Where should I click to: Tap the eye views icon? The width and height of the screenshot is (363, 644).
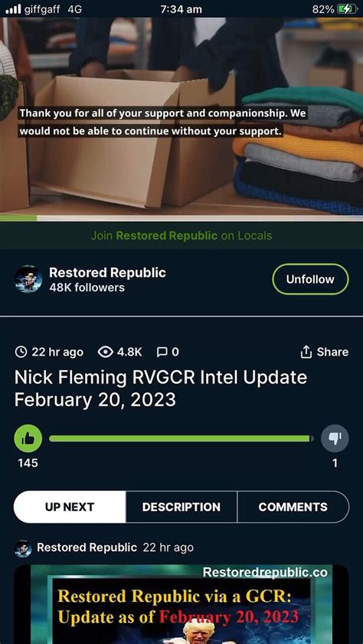tap(106, 352)
